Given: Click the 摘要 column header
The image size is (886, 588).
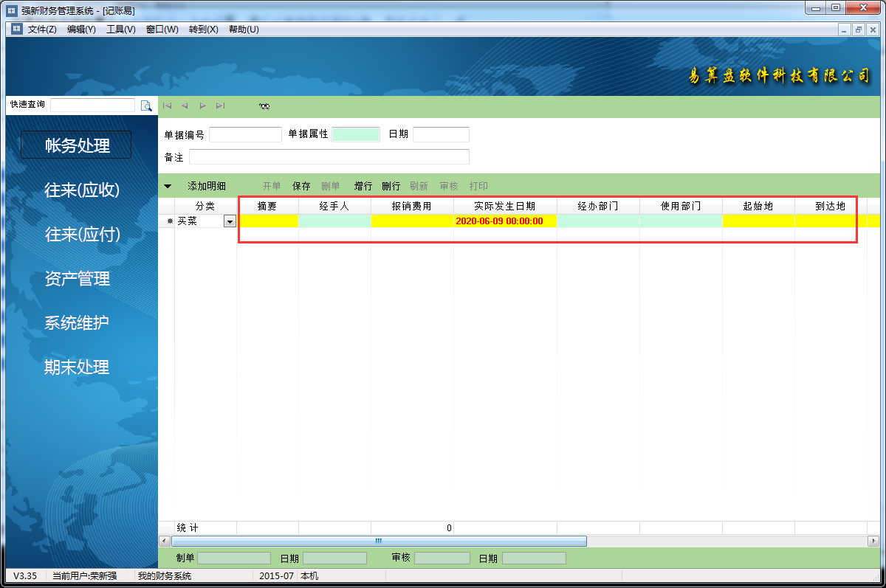Looking at the screenshot, I should coord(267,206).
